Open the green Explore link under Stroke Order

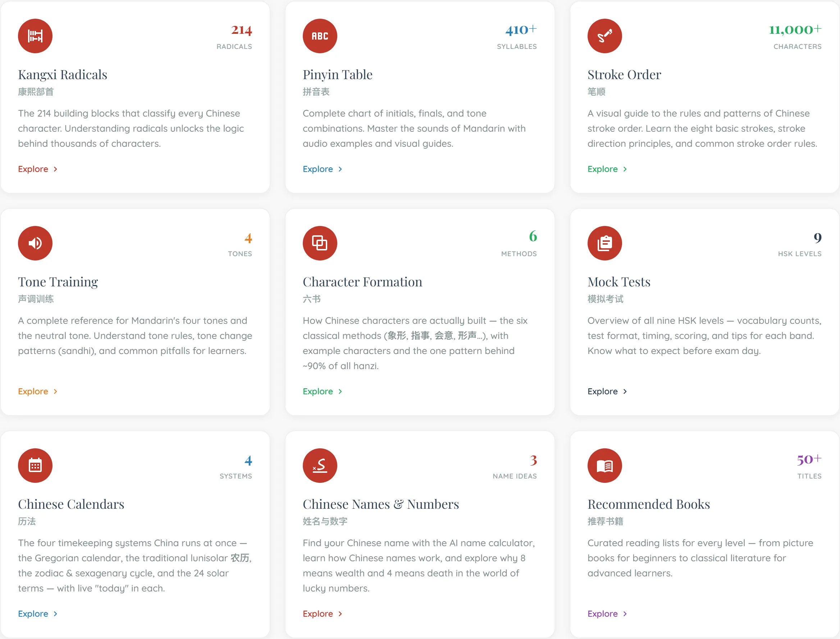coord(607,169)
